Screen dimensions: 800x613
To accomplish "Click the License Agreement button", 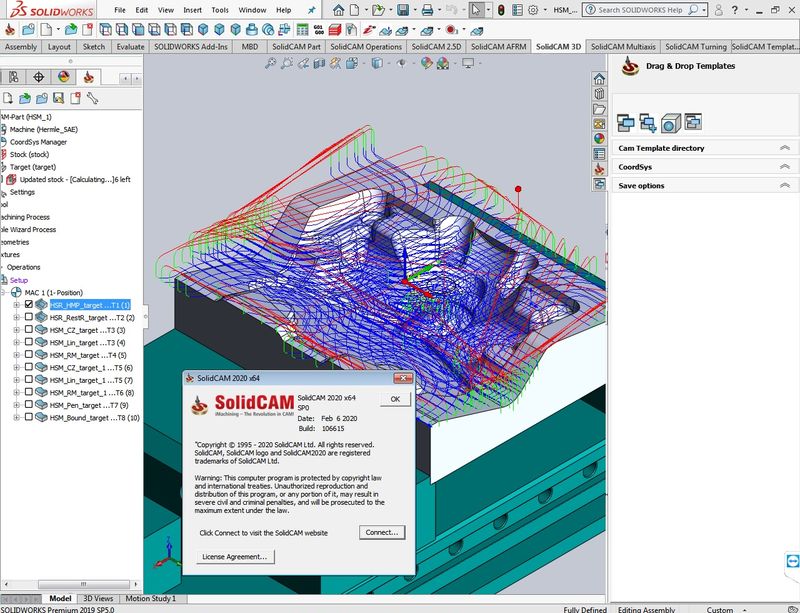I will [235, 557].
